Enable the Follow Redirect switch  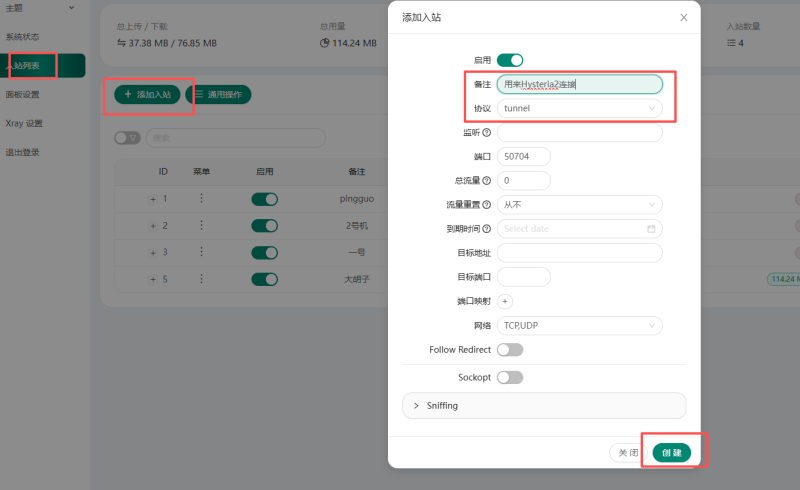click(510, 350)
